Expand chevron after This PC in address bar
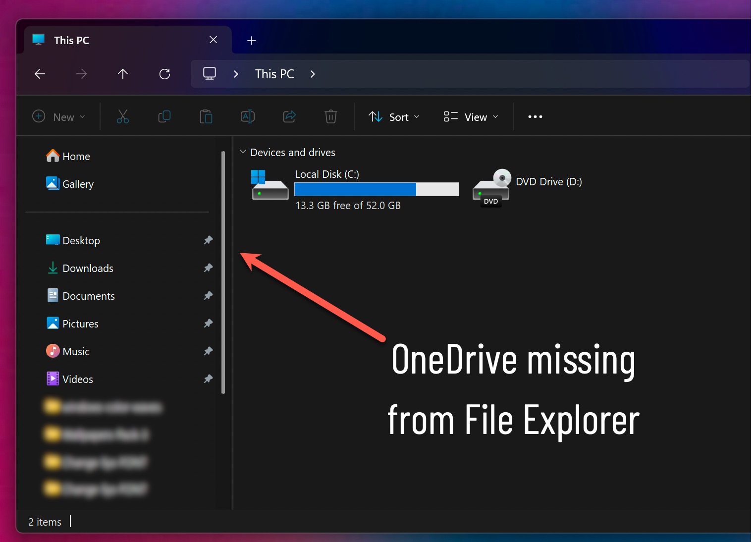 pyautogui.click(x=313, y=74)
